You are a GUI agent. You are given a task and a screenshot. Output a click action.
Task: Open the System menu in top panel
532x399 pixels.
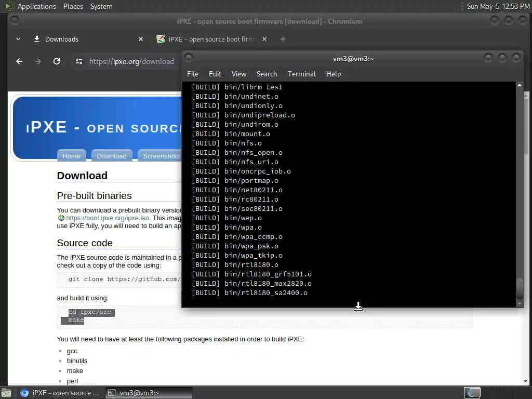tap(101, 6)
